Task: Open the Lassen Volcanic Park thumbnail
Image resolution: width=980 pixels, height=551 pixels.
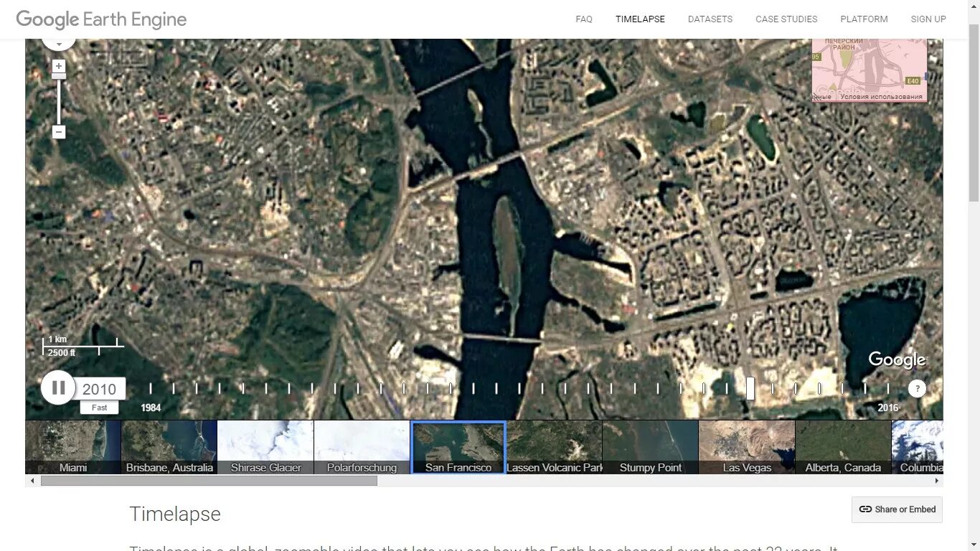Action: pyautogui.click(x=555, y=447)
